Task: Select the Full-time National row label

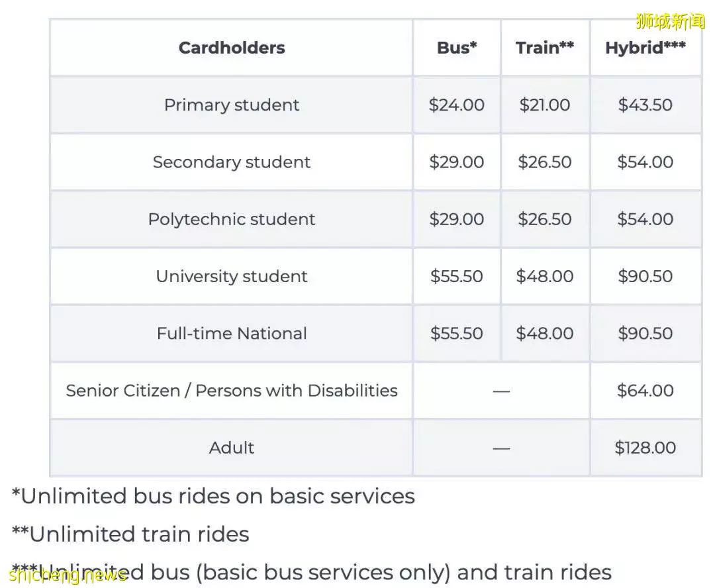Action: 232,334
